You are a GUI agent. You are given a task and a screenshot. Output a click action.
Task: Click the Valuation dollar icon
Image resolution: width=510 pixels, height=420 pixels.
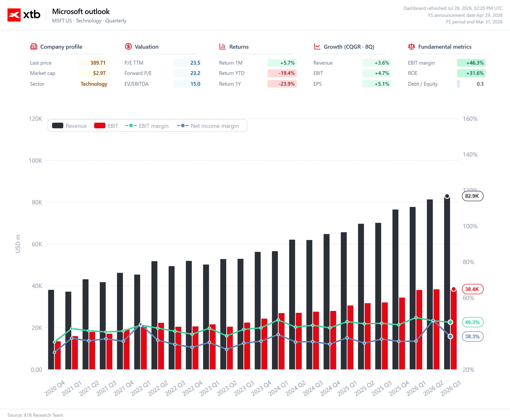tap(128, 46)
